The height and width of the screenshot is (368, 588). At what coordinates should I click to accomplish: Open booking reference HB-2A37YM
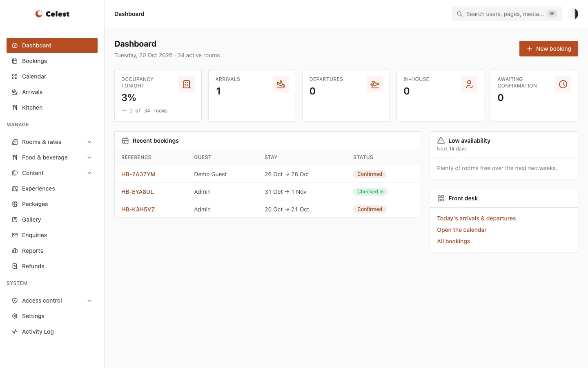(138, 174)
